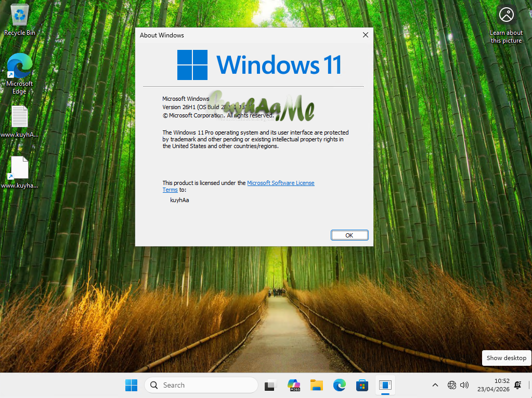
Task: Click OK in About Windows dialog
Action: tap(349, 235)
